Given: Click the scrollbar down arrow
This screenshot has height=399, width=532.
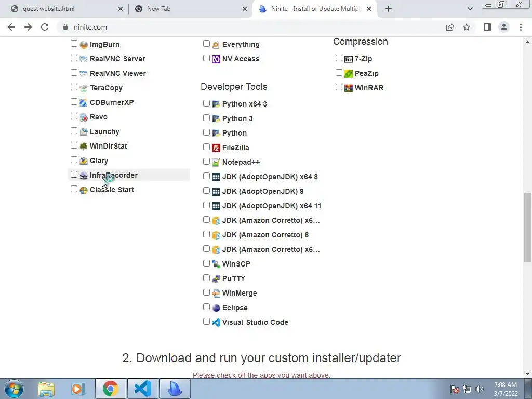Looking at the screenshot, I should click(x=527, y=374).
